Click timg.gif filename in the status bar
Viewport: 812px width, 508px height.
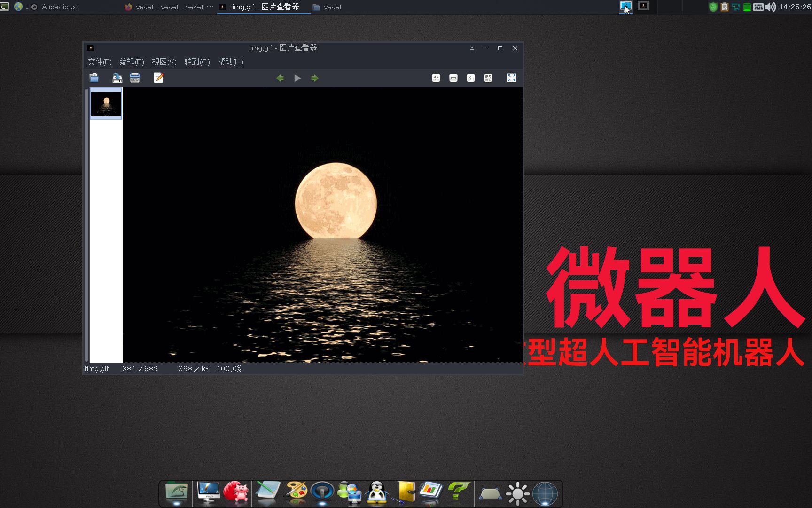point(96,369)
